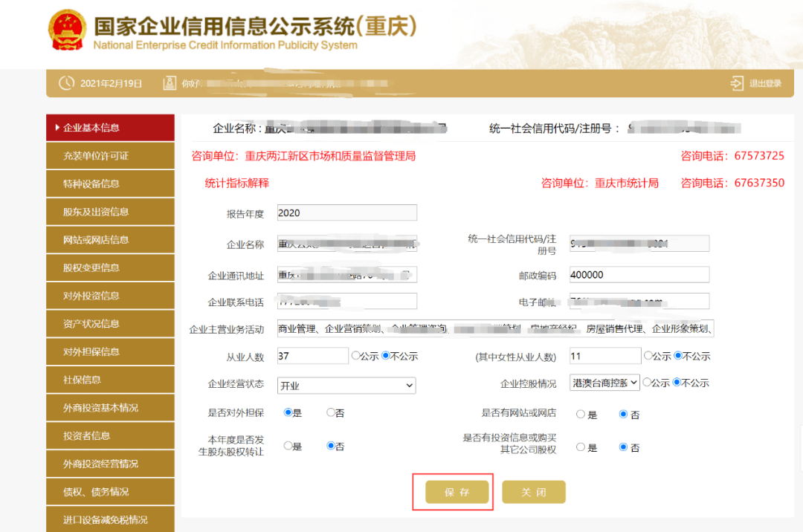Choose 是 for 本年度是否发生股东股权转让
This screenshot has width=803, height=532.
(288, 446)
